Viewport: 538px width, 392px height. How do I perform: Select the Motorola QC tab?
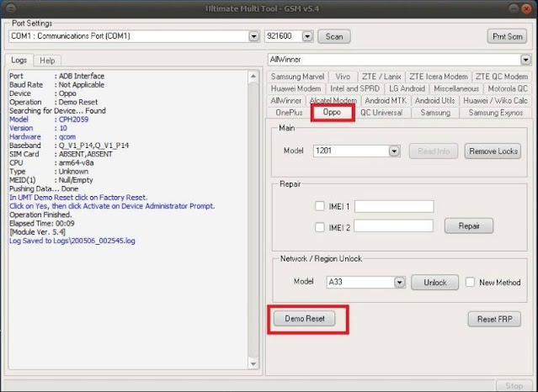[x=508, y=89]
